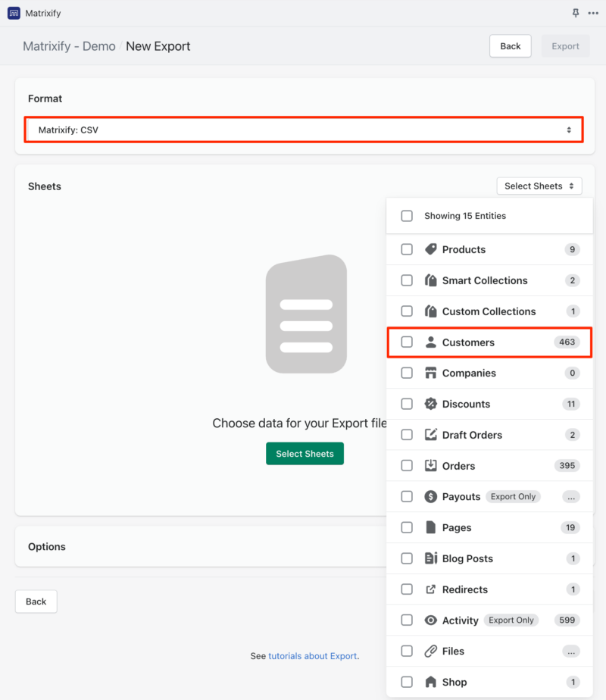This screenshot has width=606, height=700.
Task: Check the Custom Collections checkbox
Action: pos(407,311)
